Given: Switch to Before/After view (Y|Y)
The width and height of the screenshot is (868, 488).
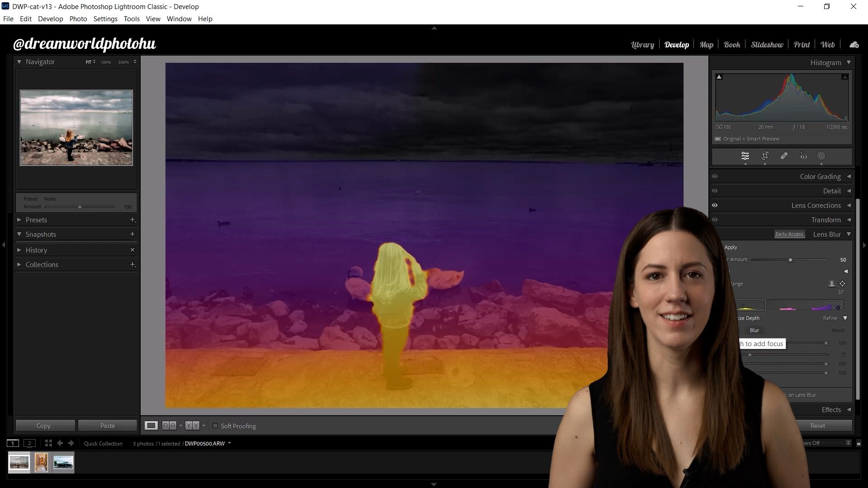Looking at the screenshot, I should point(192,426).
